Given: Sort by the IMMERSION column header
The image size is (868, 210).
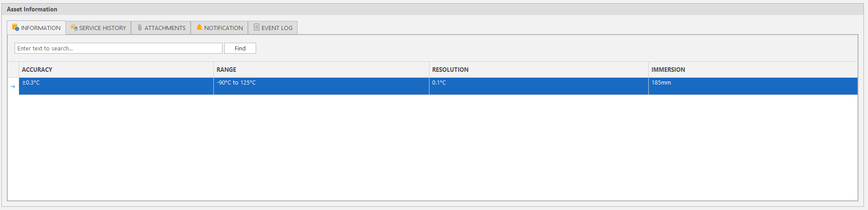Looking at the screenshot, I should tap(753, 70).
